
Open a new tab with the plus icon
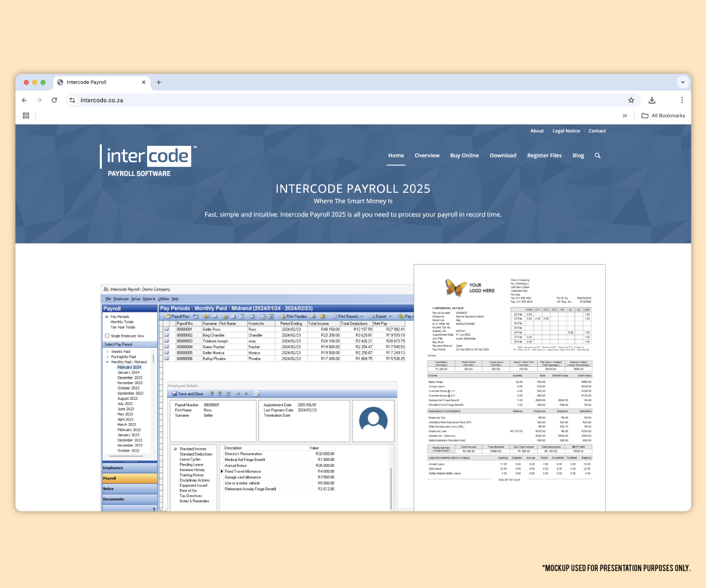(x=159, y=82)
